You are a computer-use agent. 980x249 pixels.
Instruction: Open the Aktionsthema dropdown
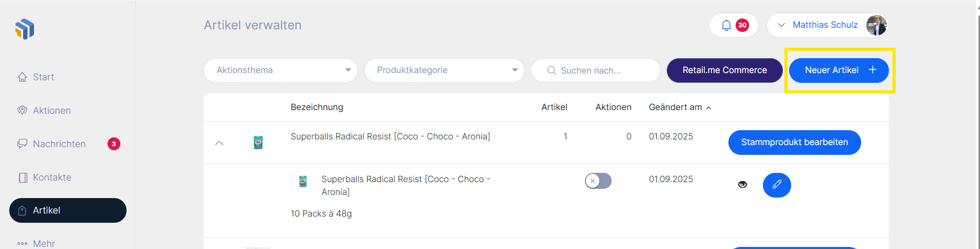[x=280, y=70]
